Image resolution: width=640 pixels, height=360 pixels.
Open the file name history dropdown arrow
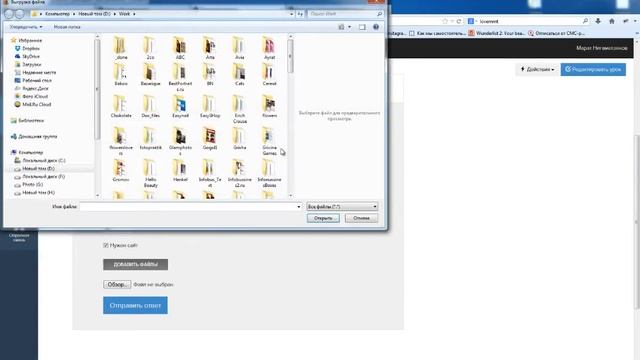click(x=298, y=207)
